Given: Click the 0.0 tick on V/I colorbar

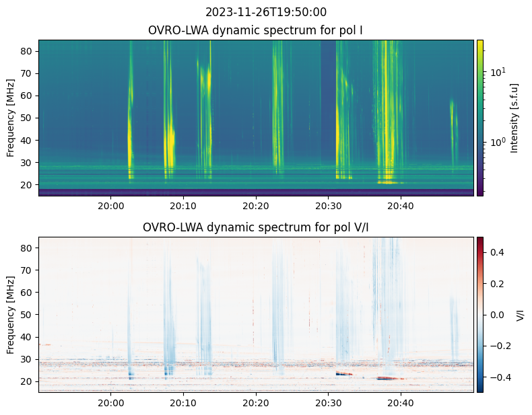Looking at the screenshot, I should [x=496, y=314].
